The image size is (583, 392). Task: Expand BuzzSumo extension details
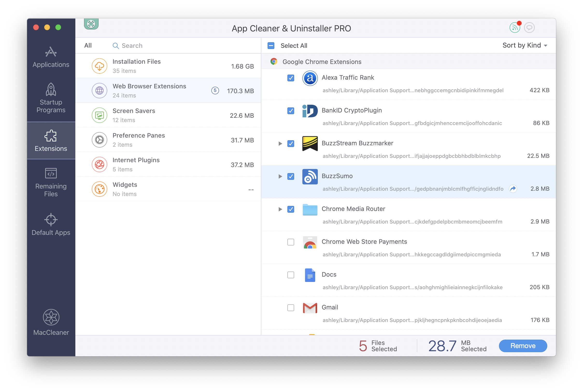click(x=279, y=176)
